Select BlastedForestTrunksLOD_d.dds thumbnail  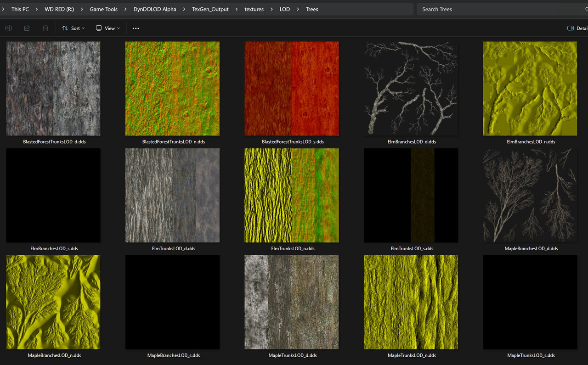[x=53, y=89]
